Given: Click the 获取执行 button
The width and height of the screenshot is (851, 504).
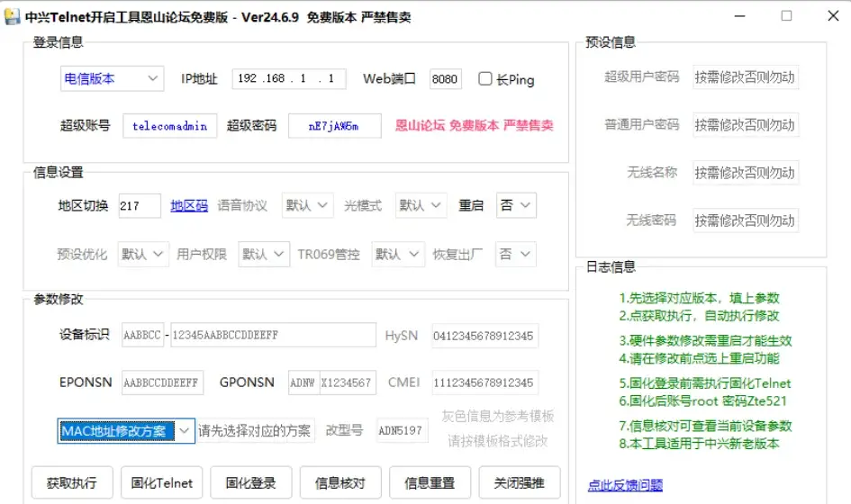Looking at the screenshot, I should click(x=72, y=482).
